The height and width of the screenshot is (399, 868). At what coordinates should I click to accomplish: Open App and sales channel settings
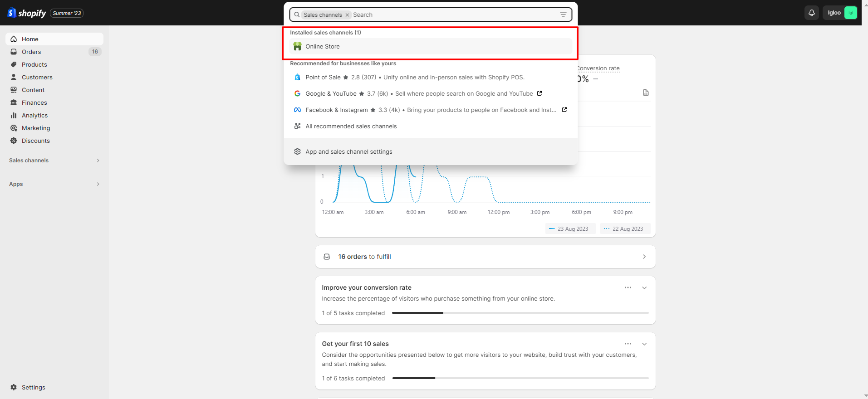coord(348,152)
